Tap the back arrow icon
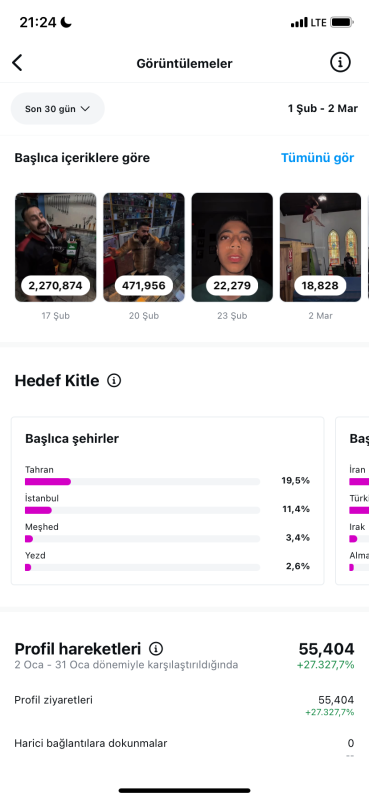 (x=17, y=63)
